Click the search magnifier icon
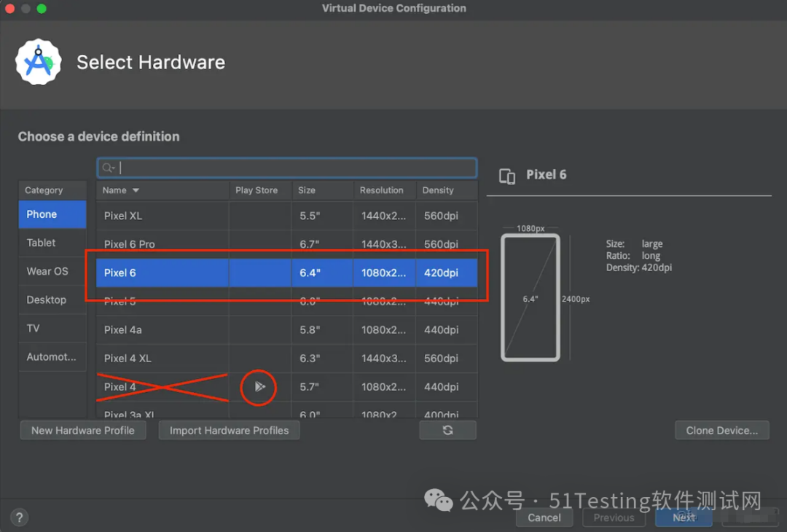The height and width of the screenshot is (532, 787). click(x=107, y=168)
